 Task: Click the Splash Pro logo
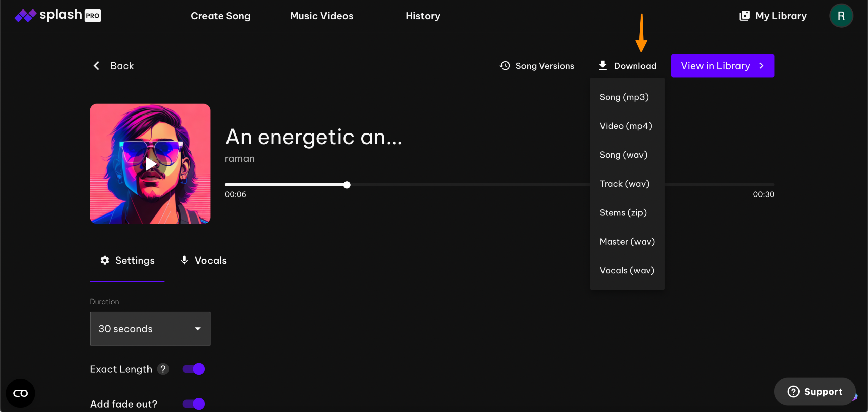pos(58,15)
